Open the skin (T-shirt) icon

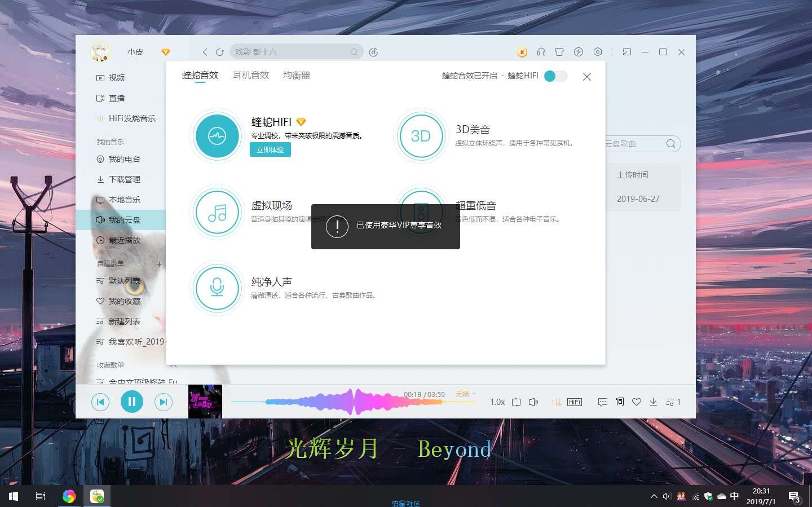(559, 52)
